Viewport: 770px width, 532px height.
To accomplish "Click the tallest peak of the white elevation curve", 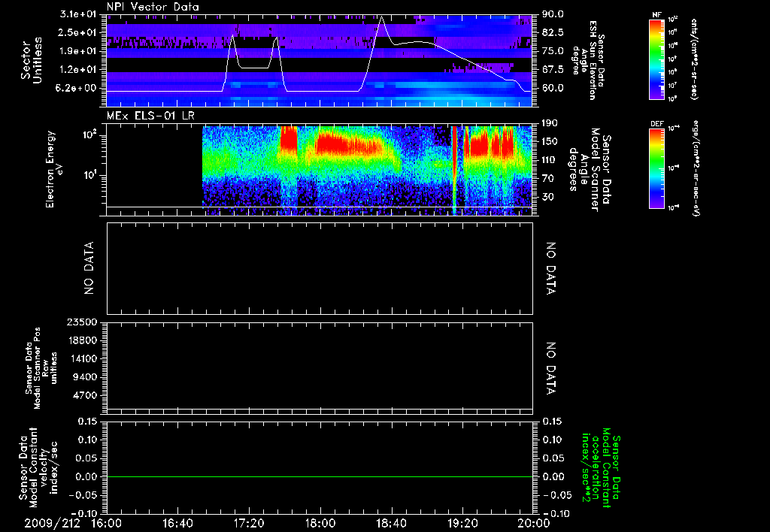I will coord(381,17).
